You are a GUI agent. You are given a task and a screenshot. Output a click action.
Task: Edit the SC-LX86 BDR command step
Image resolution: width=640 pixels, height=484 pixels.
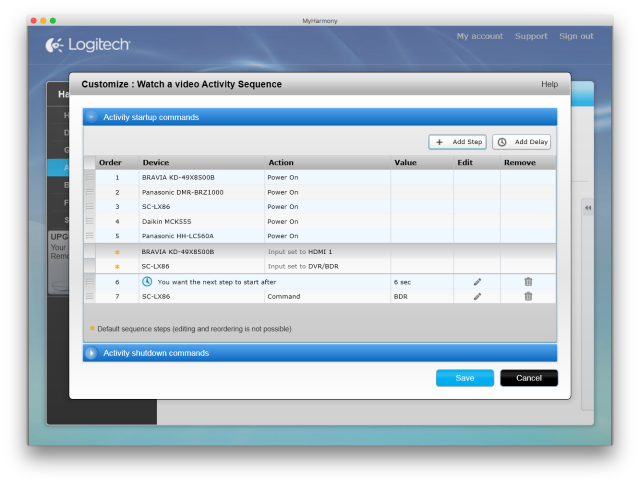pos(477,297)
